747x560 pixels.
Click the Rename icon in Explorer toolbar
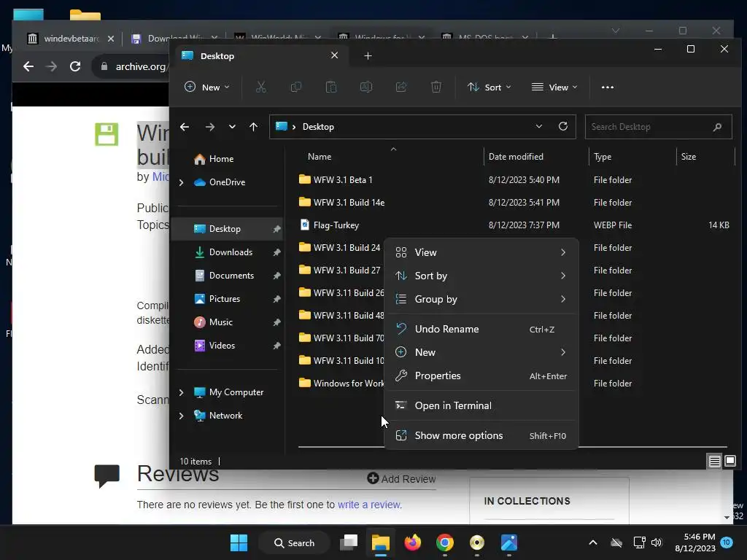366,87
